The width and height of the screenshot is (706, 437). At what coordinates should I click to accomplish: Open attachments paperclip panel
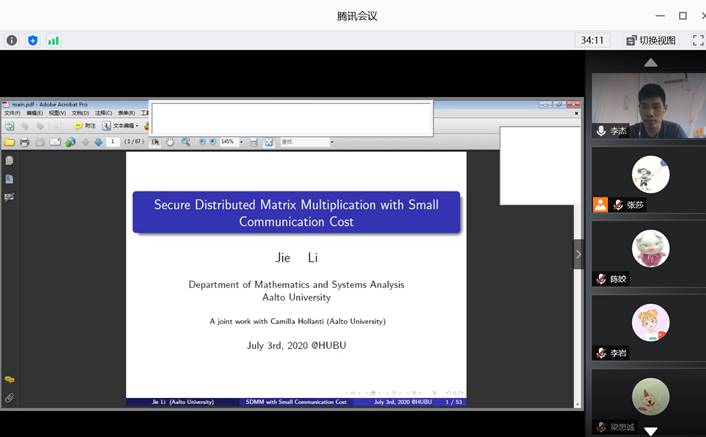point(9,397)
